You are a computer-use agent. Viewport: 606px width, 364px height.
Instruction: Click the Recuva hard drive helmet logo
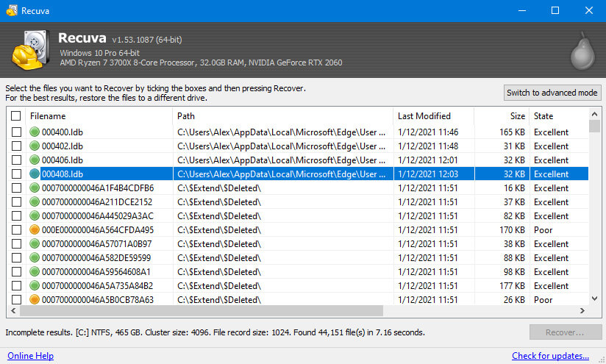tap(31, 50)
